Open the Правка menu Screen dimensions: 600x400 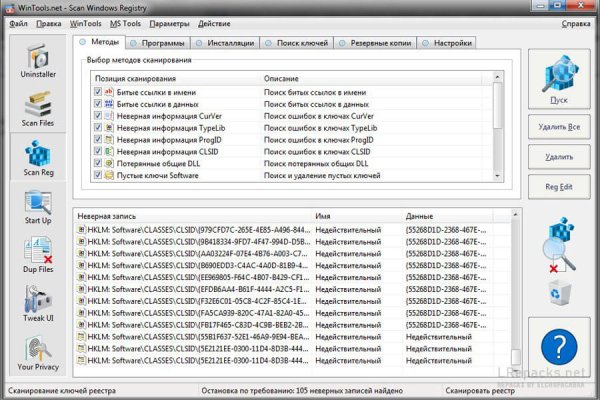[x=49, y=24]
